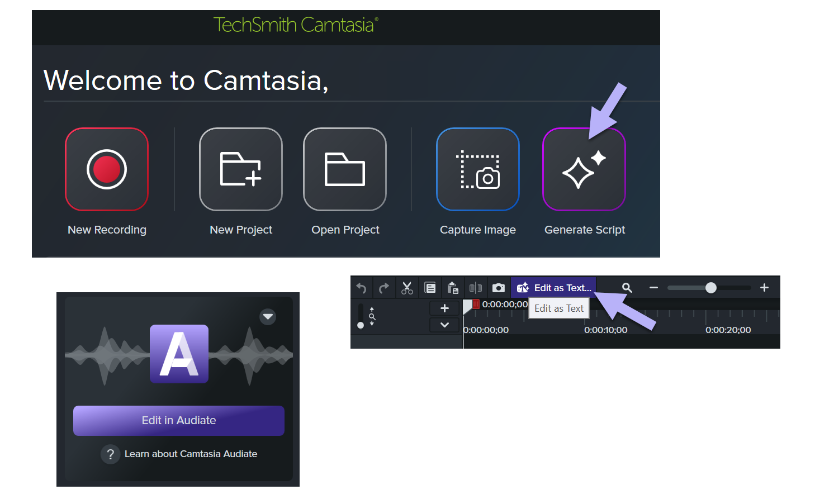The width and height of the screenshot is (815, 504).
Task: Open Learn about Camtasia Audiate link
Action: click(191, 454)
